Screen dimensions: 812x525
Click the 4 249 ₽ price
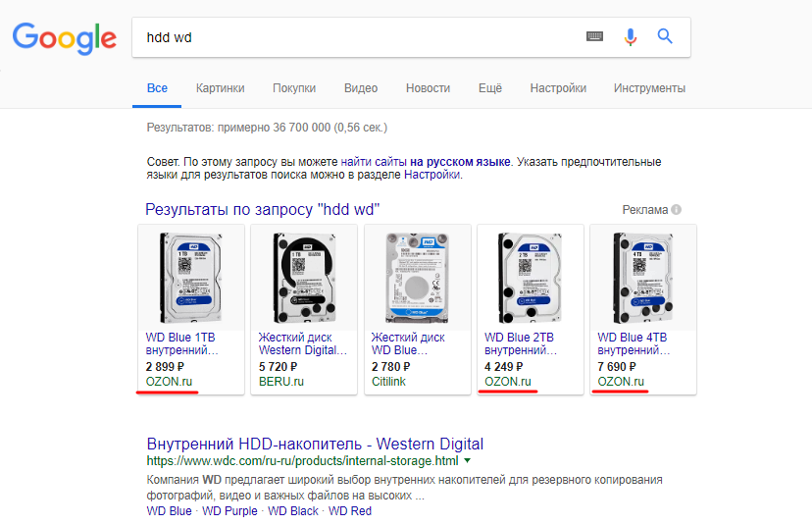click(x=503, y=366)
